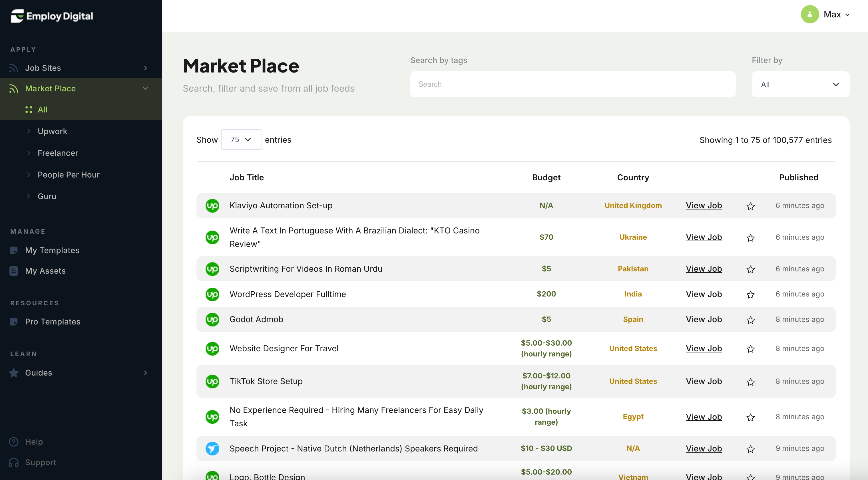Star the Website Designer For Travel job
Image resolution: width=868 pixels, height=480 pixels.
pyautogui.click(x=750, y=349)
